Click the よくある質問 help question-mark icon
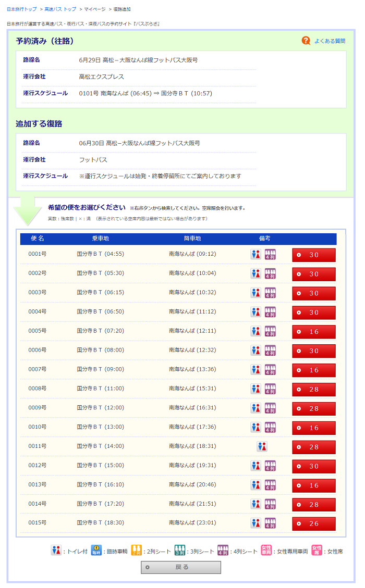Viewport: 365px width, 588px height. coord(306,41)
